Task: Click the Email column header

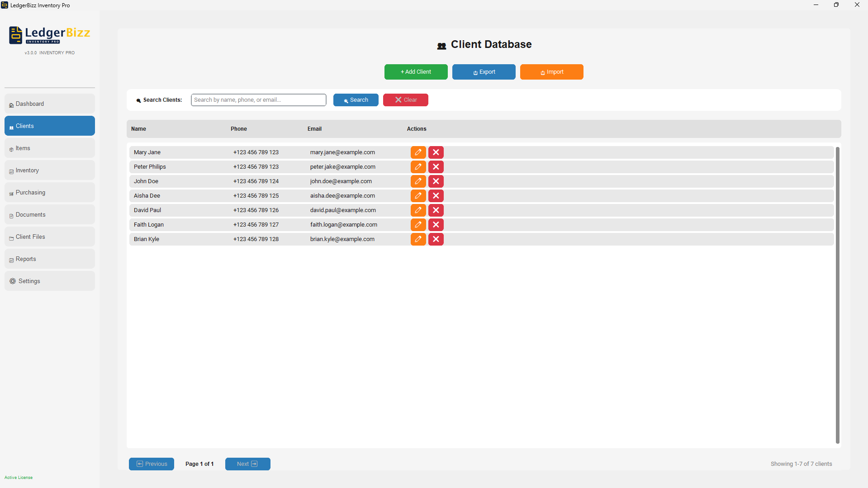Action: (x=314, y=129)
